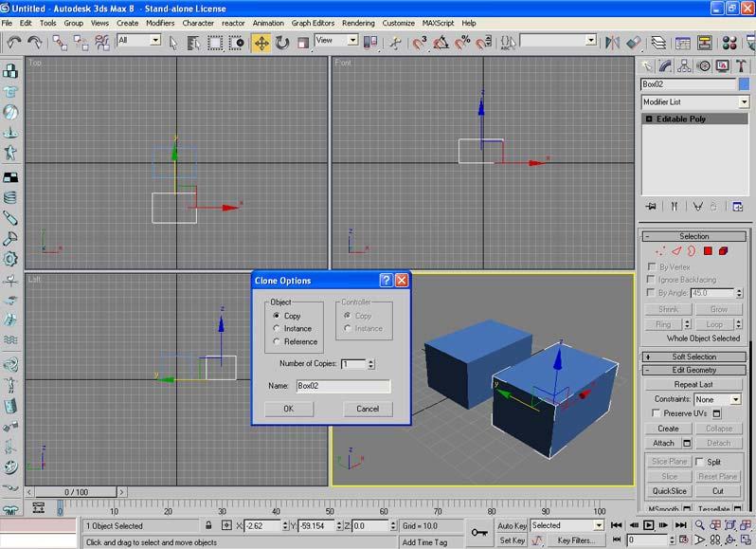The width and height of the screenshot is (756, 549).
Task: Click the Repeat Last button
Action: pos(693,385)
